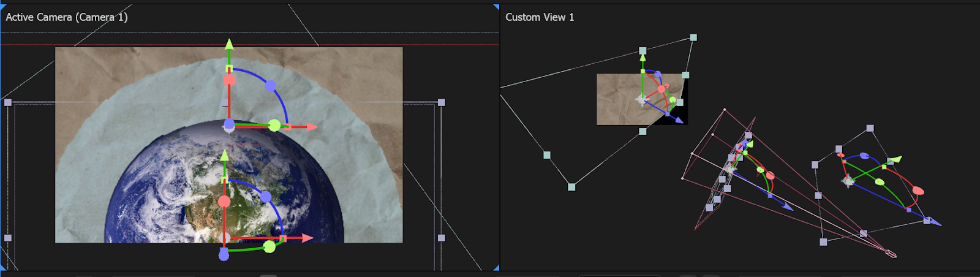The height and width of the screenshot is (277, 980).
Task: Select topmost teal corner handle in Custom View
Action: 693,37
